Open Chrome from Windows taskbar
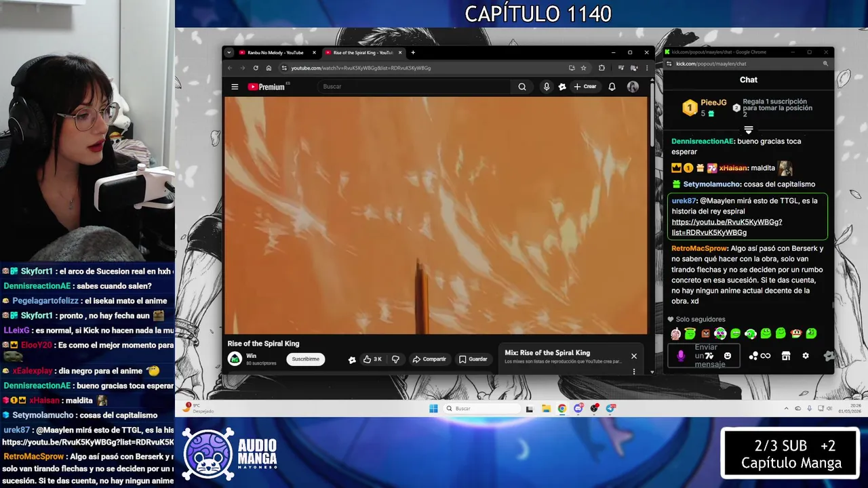 pos(562,409)
